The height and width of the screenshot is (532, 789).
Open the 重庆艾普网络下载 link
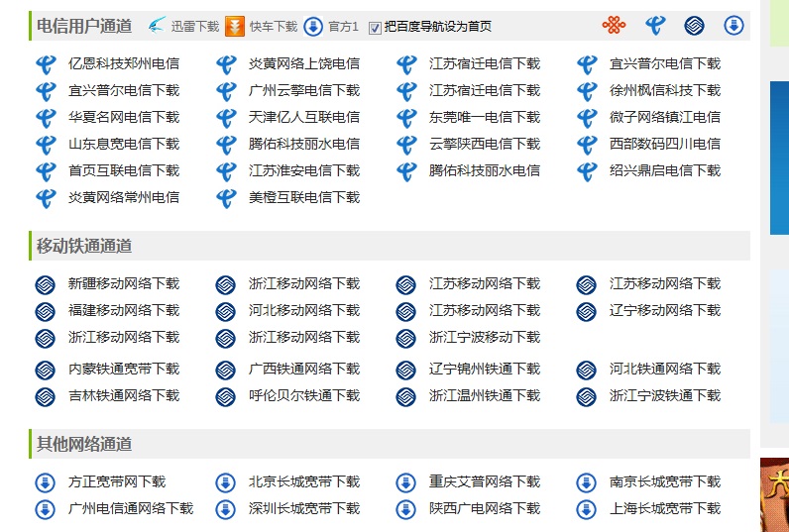(484, 482)
